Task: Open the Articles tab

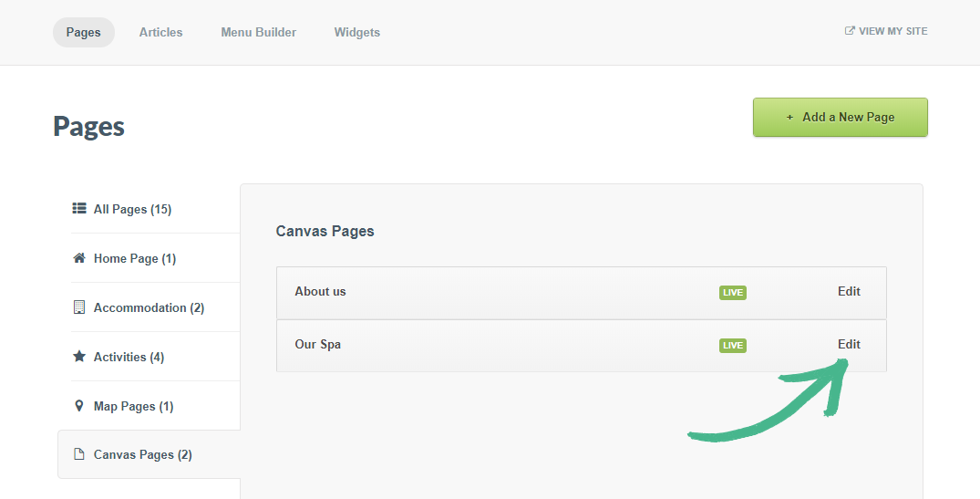Action: [x=160, y=32]
